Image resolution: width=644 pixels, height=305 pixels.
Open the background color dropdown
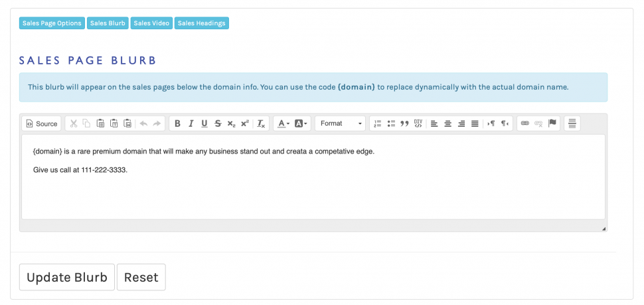[x=301, y=124]
